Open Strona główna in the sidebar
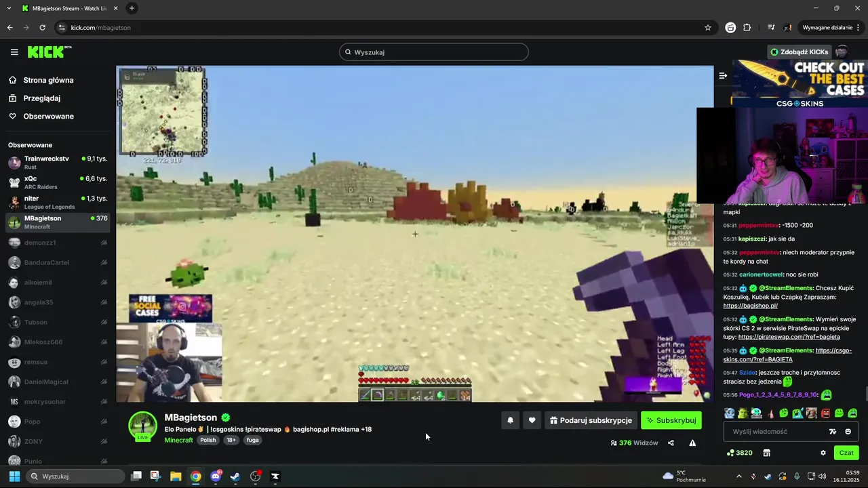868x488 pixels. 58,80
